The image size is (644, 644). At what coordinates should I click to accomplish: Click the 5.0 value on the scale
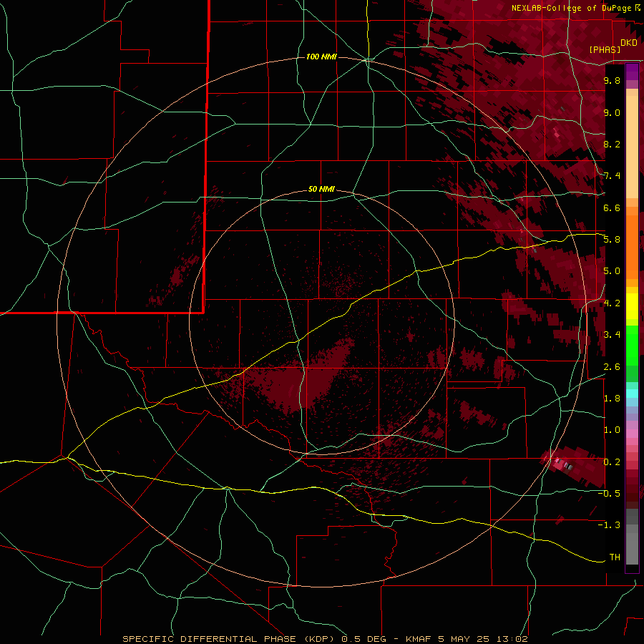pyautogui.click(x=612, y=271)
